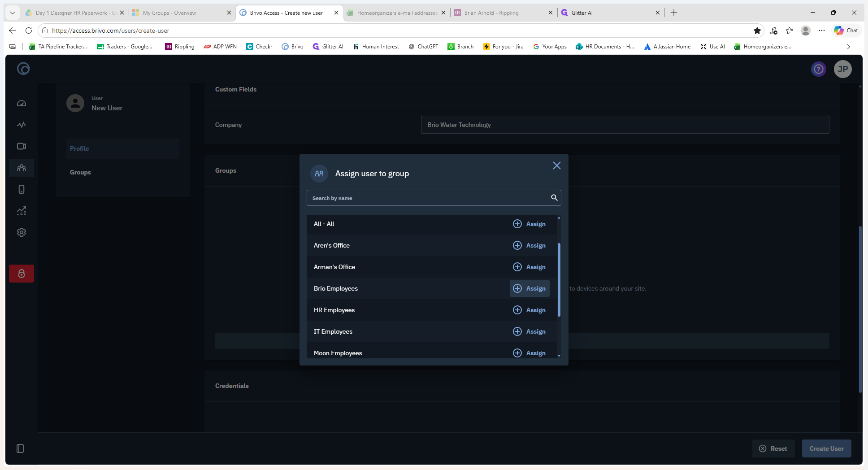Select the Profile section in left panel
The width and height of the screenshot is (868, 470).
(123, 148)
